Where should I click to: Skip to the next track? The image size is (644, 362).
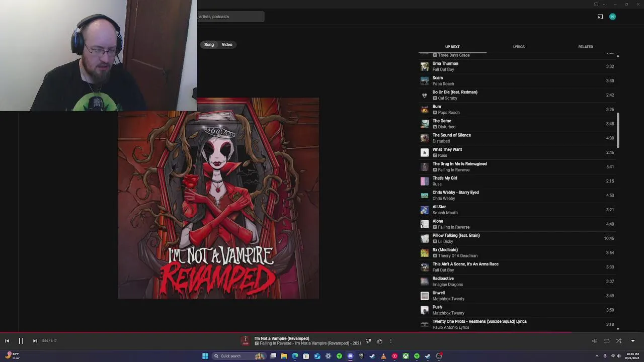click(x=35, y=341)
